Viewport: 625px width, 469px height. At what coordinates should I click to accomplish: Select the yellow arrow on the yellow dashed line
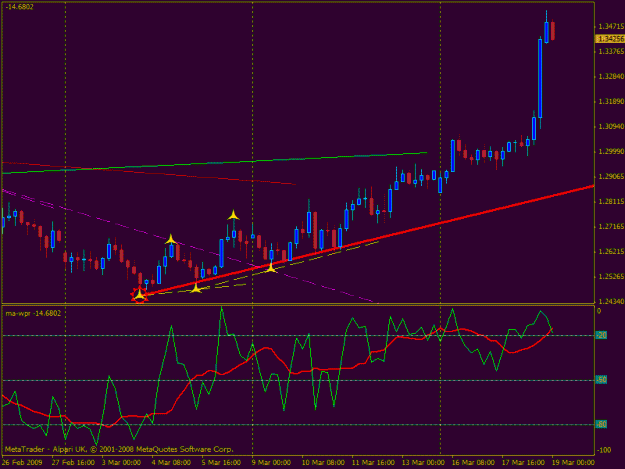point(196,288)
